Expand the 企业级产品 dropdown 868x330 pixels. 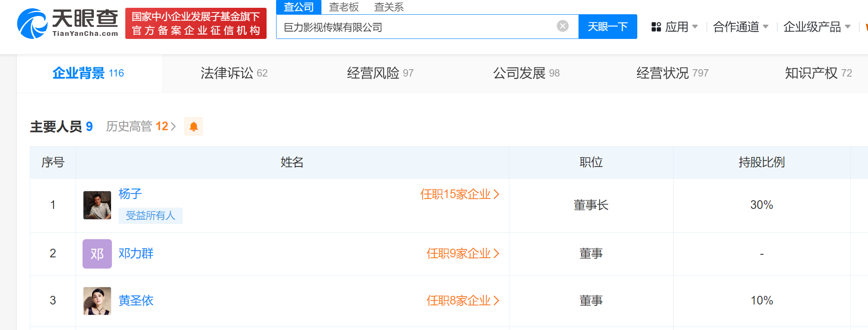click(x=817, y=27)
